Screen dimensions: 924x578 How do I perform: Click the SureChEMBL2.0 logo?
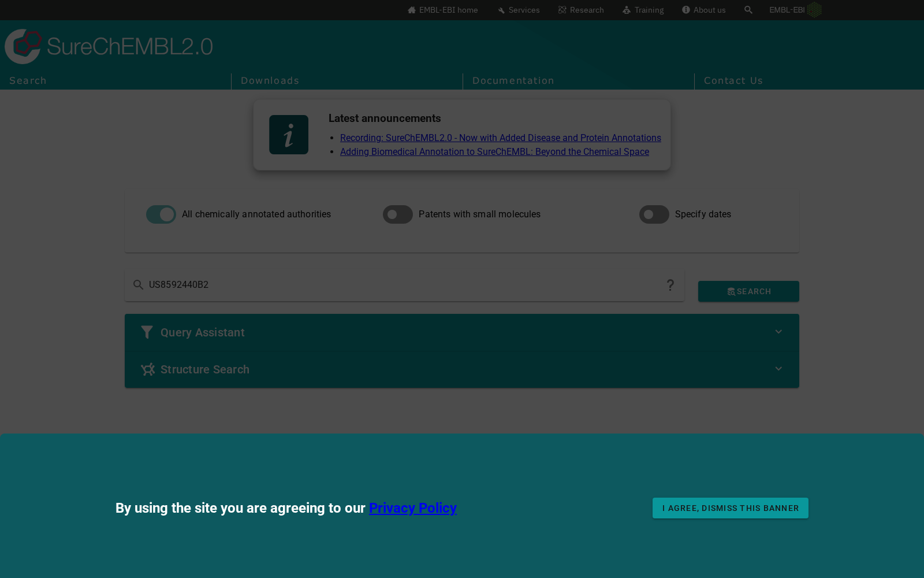109,46
